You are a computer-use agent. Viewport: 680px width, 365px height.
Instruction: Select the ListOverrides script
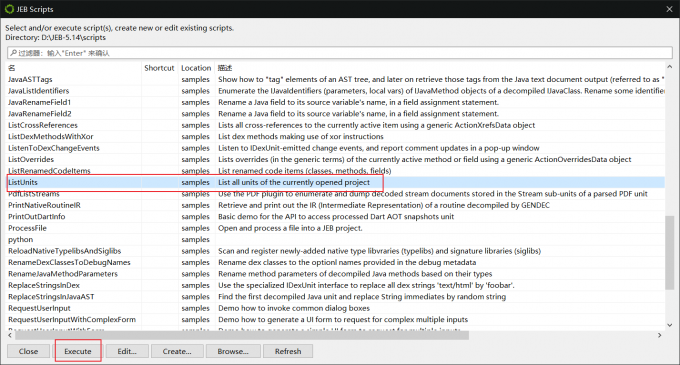point(31,160)
